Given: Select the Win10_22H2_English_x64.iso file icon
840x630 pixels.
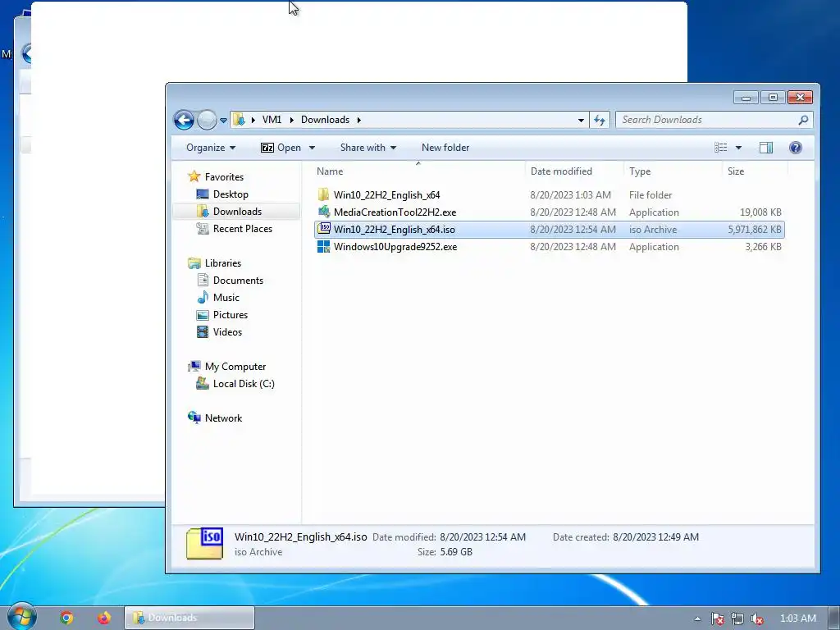Looking at the screenshot, I should [323, 229].
